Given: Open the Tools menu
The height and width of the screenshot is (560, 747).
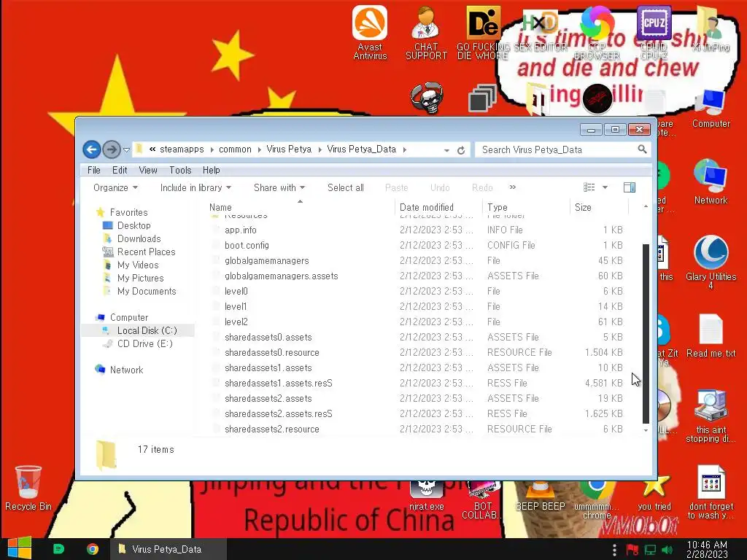Looking at the screenshot, I should point(180,170).
